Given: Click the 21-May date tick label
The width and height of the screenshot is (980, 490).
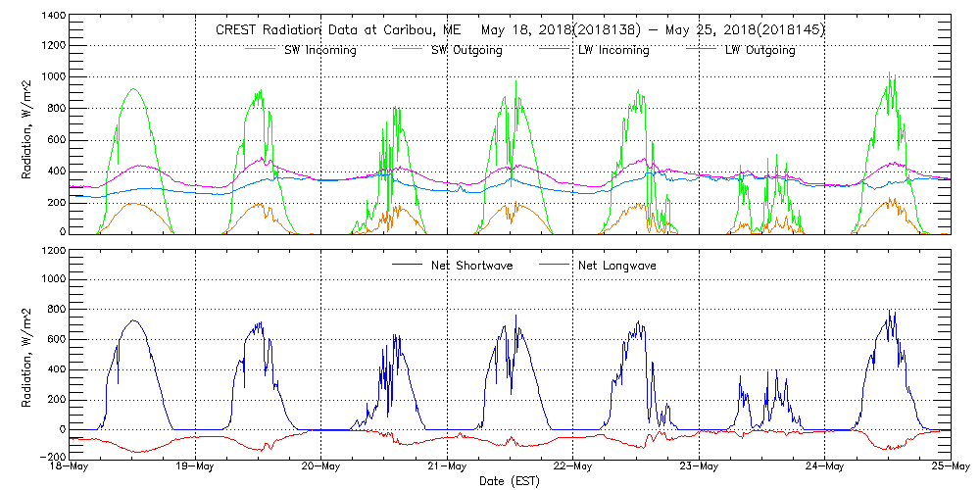Looking at the screenshot, I should click(x=447, y=466).
